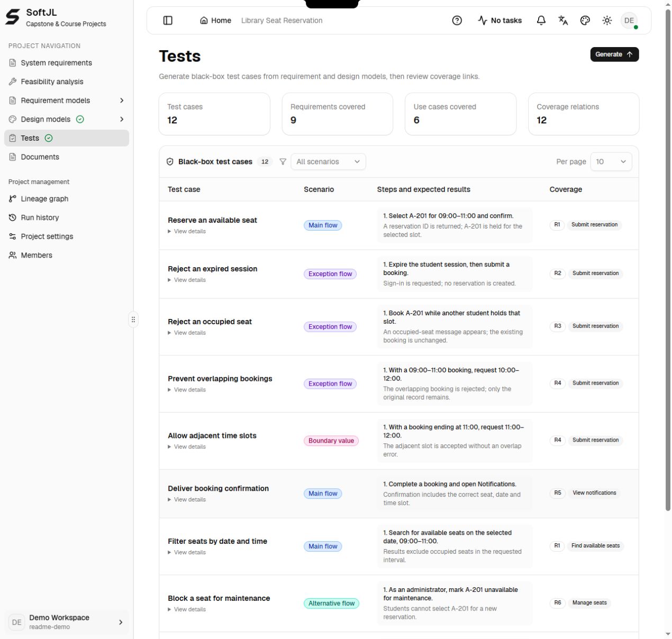Open All scenarios filter dropdown
672x639 pixels.
(328, 162)
